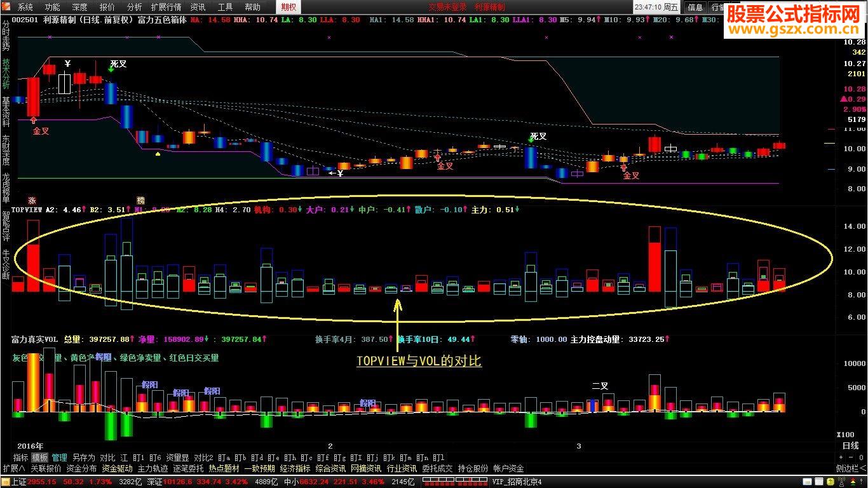Click the 上证 index value 2955.15
The height and width of the screenshot is (488, 868).
coord(43,482)
